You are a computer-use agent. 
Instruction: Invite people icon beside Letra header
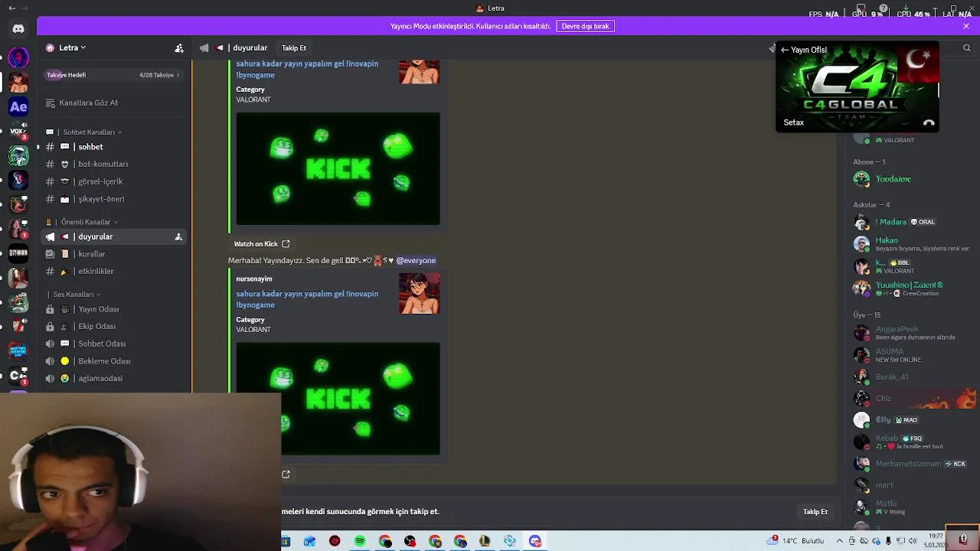179,47
